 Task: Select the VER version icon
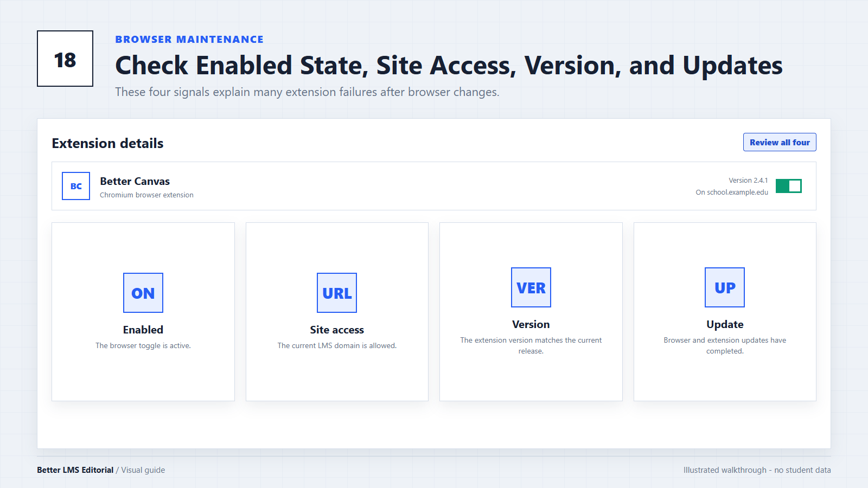coord(531,287)
